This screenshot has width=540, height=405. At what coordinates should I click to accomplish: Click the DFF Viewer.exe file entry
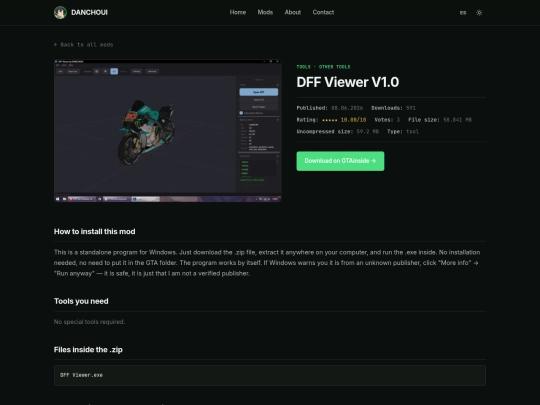[81, 375]
